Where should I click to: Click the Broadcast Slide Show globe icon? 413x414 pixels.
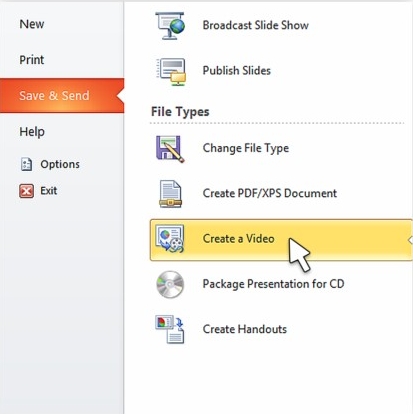click(170, 26)
